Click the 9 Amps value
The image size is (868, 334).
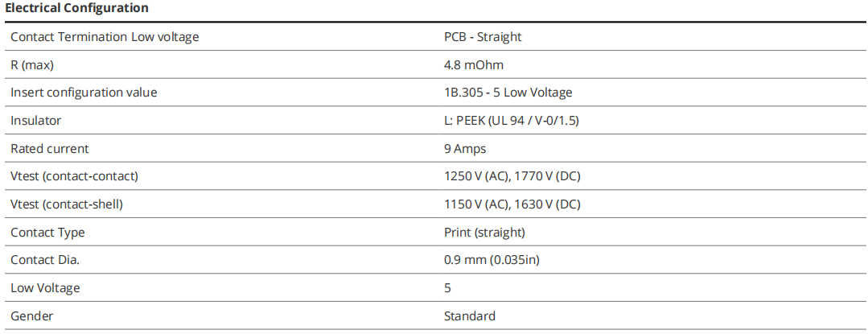pos(465,149)
